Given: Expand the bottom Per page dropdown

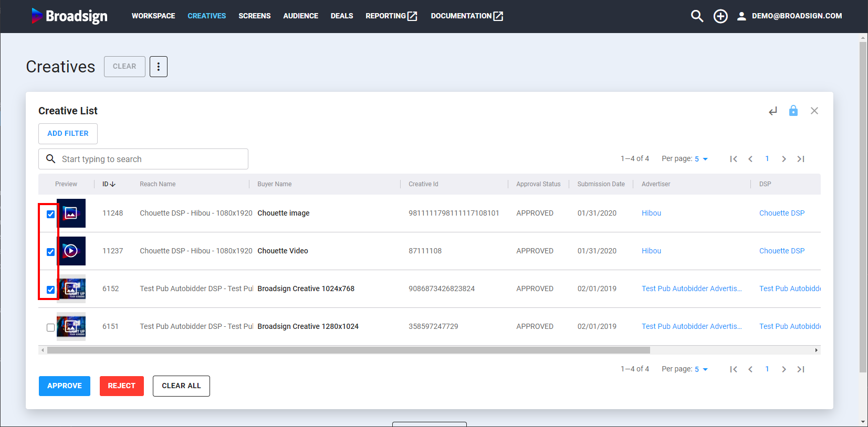Looking at the screenshot, I should click(701, 369).
